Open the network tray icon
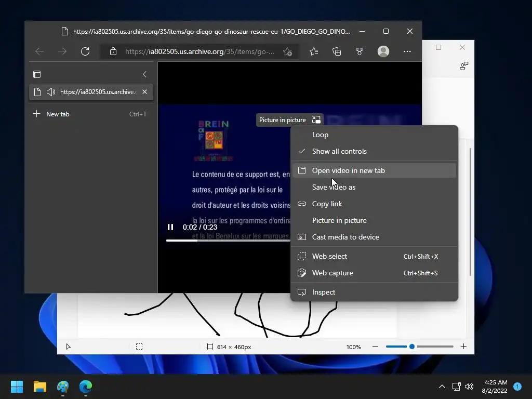The image size is (532, 399). tap(456, 387)
